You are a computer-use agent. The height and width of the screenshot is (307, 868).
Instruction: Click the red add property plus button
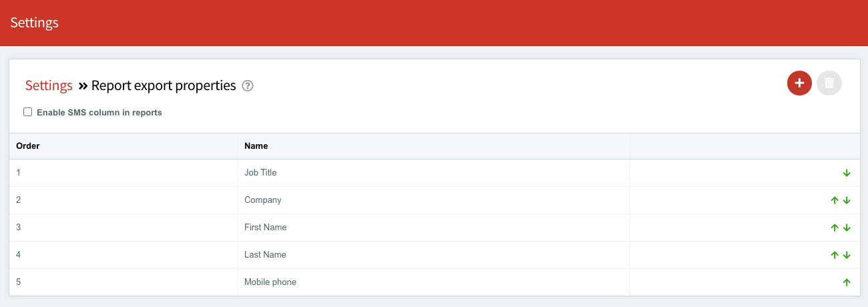click(799, 83)
